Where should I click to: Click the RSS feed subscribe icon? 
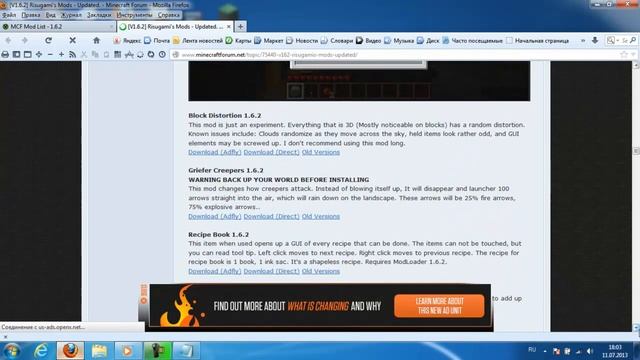73,54
